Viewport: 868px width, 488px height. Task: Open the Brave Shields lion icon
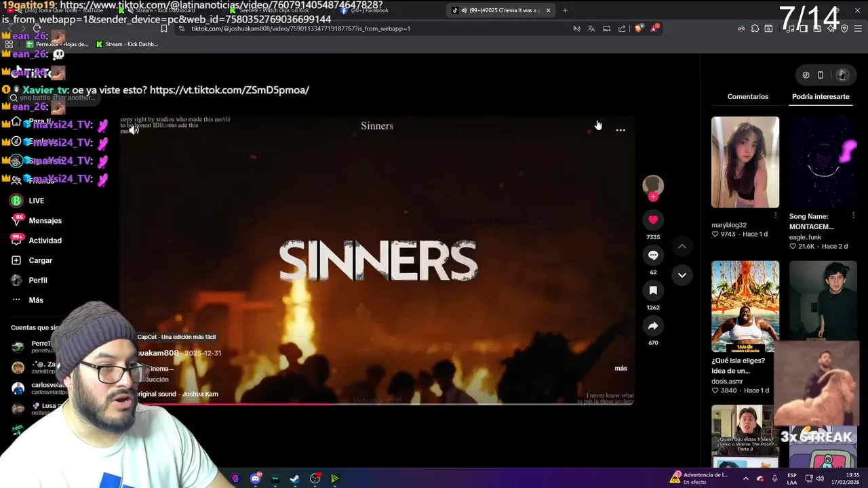(638, 28)
